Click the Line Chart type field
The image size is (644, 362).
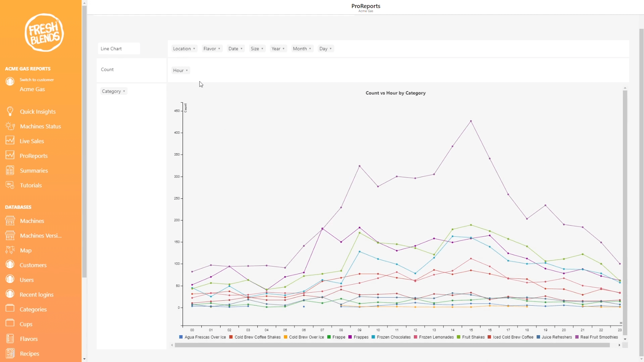click(x=119, y=49)
